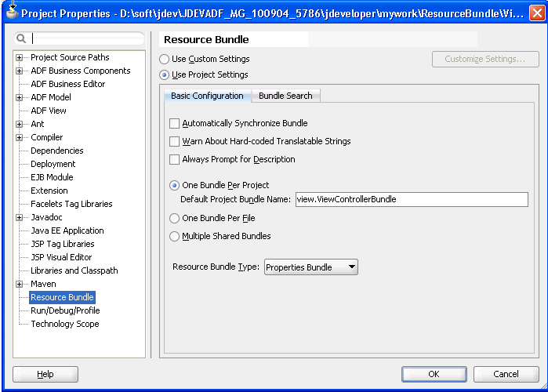
Task: Select the Use Custom Settings radio button
Action: pos(165,59)
